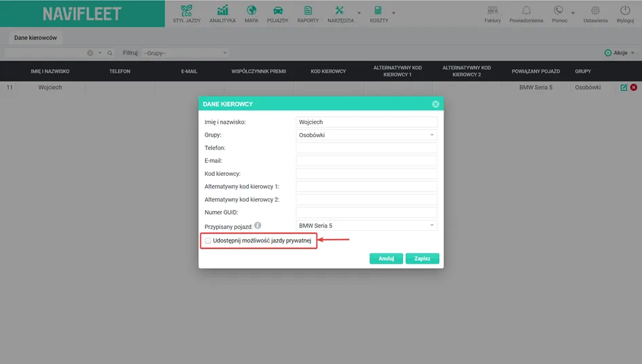Open the Koszty calculator section
642x364 pixels.
[x=378, y=14]
